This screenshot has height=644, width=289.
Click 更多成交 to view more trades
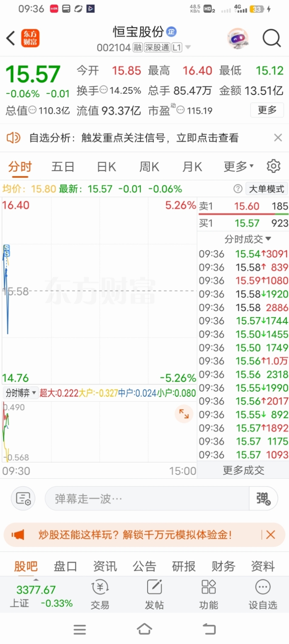pyautogui.click(x=243, y=470)
